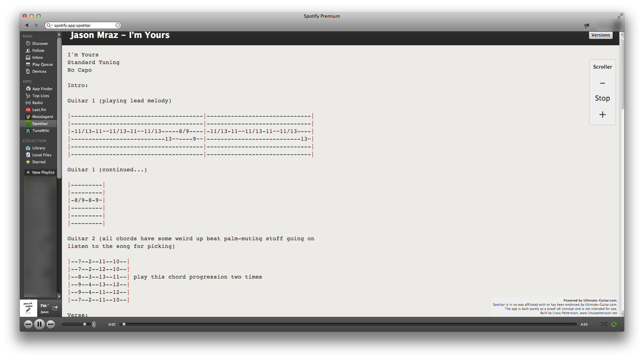The height and width of the screenshot is (359, 644).
Task: Stop the tab auto-scroller
Action: point(602,98)
